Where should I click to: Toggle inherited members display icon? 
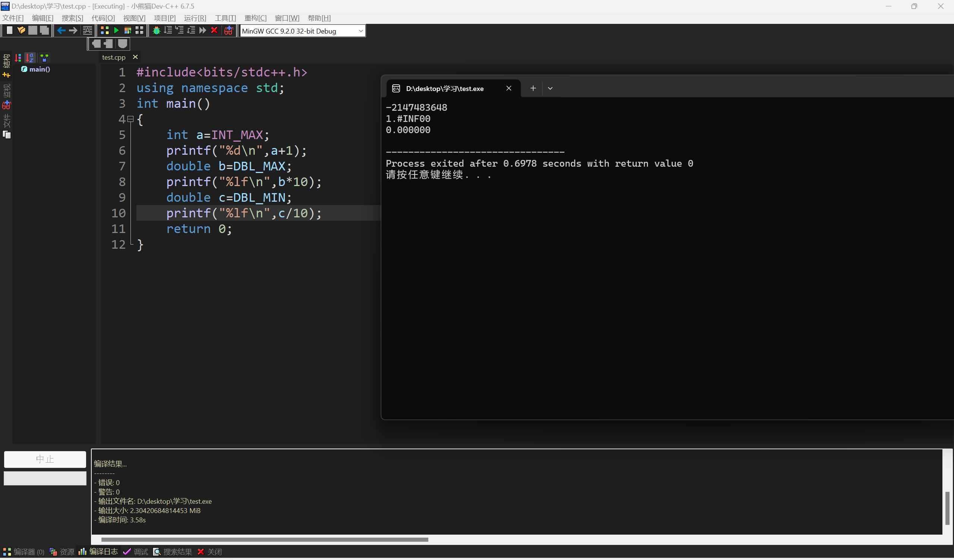tap(44, 58)
